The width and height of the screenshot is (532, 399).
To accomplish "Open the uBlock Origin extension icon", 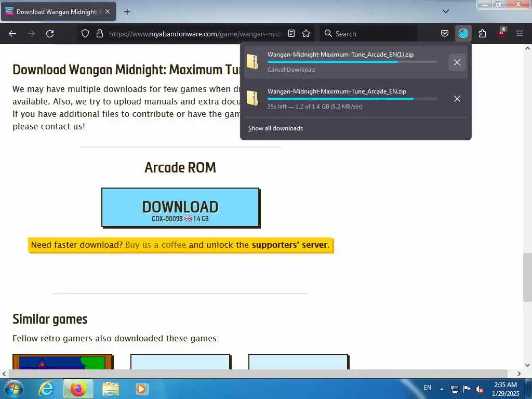I will (501, 33).
